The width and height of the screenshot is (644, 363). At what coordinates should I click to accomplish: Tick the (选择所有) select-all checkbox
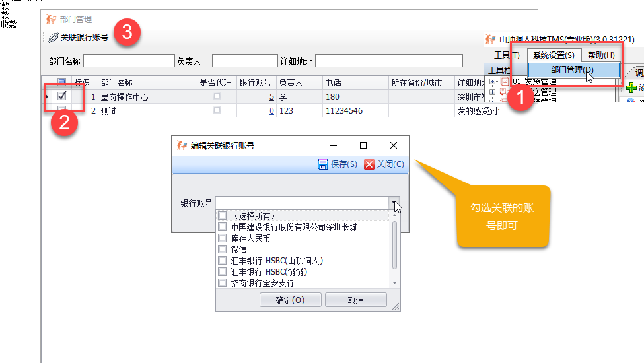[x=223, y=216]
